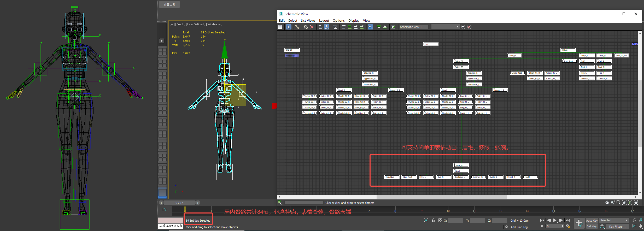The width and height of the screenshot is (644, 231).
Task: Open the Selected key filter dropdown
Action: click(x=614, y=221)
